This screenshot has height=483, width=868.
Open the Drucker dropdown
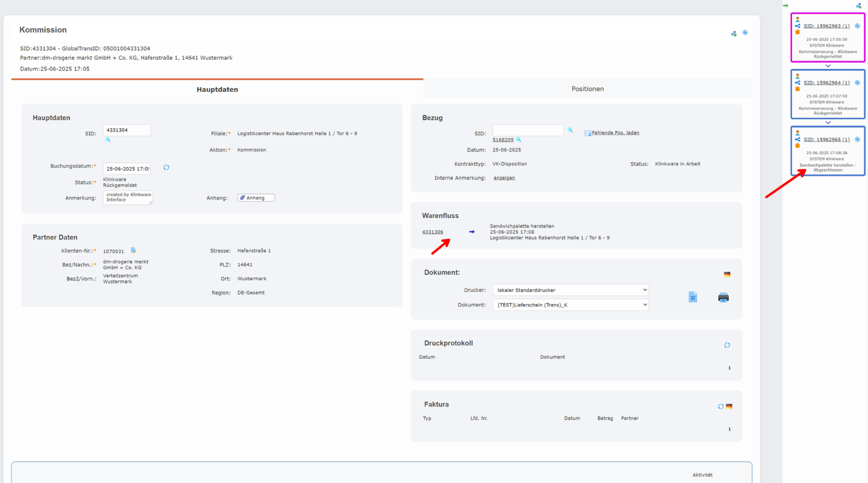point(570,290)
